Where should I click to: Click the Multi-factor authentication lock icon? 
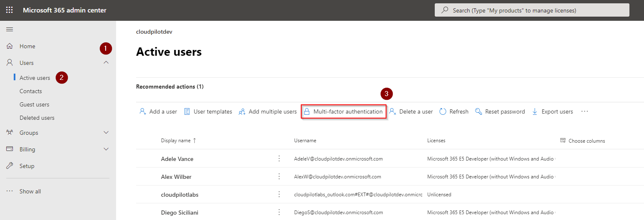(307, 111)
